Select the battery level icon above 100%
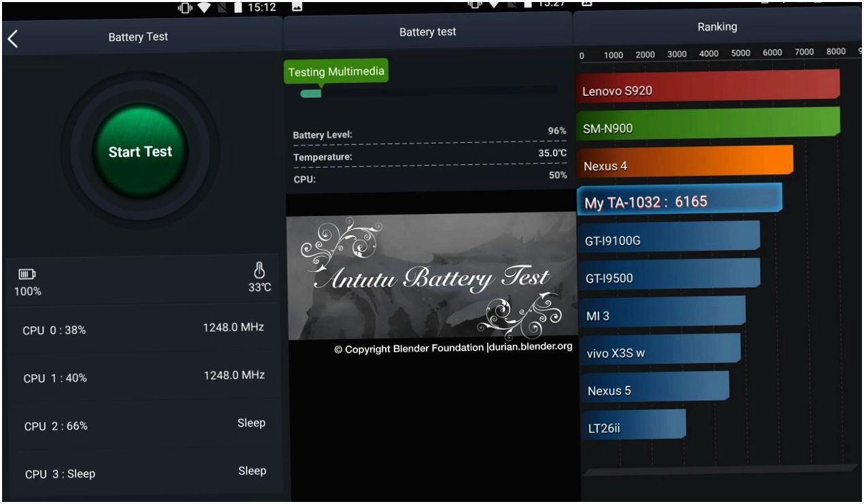Viewport: 864px width, 504px height. (27, 274)
